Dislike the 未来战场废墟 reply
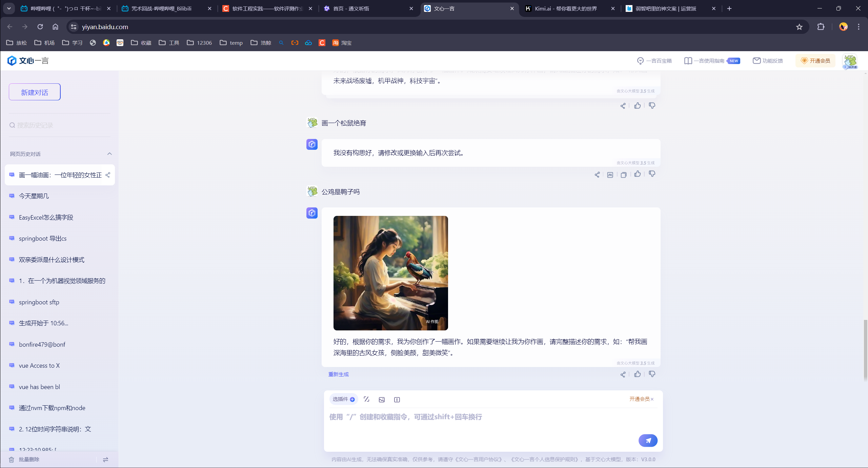 (x=652, y=105)
